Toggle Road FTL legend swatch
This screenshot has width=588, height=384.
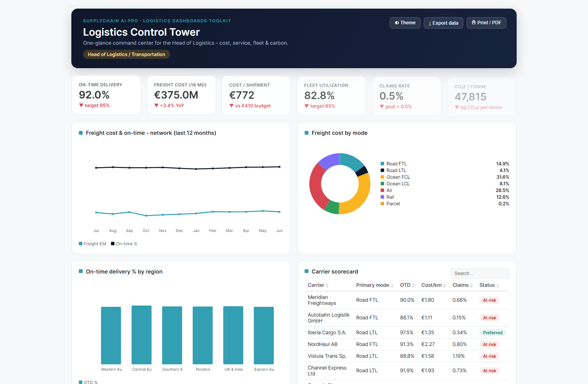pyautogui.click(x=382, y=164)
